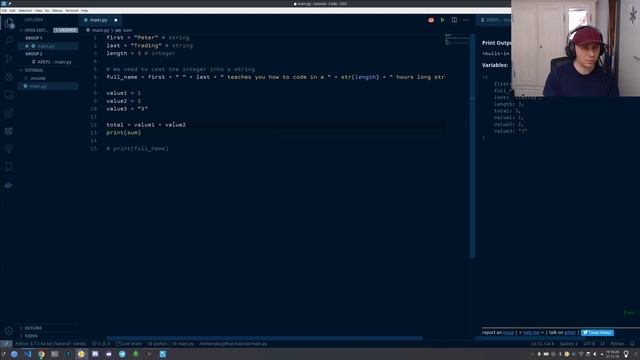Change the Spaces indentation setting
Image resolution: width=640 pixels, height=360 pixels.
(569, 344)
